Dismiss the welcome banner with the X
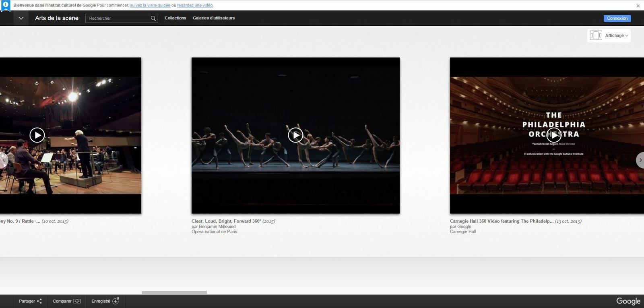The height and width of the screenshot is (308, 644). tap(638, 6)
